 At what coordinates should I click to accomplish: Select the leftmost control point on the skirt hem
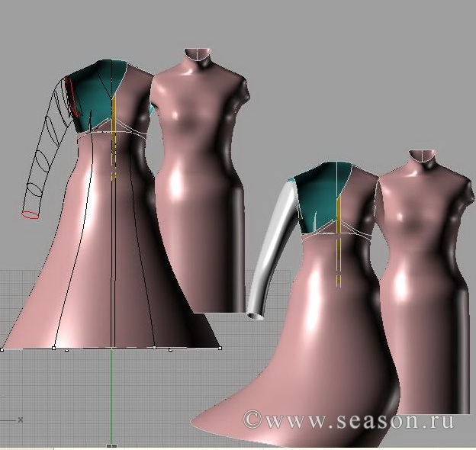[2, 350]
